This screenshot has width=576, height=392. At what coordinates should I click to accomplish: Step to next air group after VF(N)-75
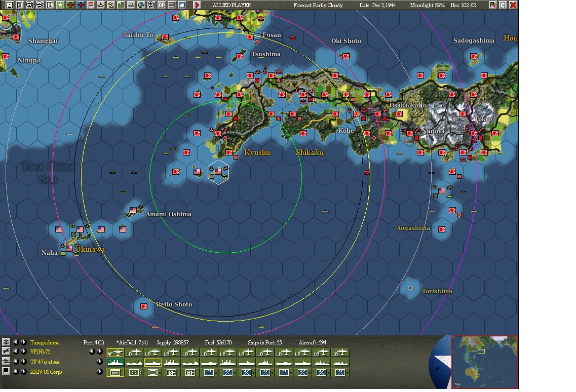23,351
